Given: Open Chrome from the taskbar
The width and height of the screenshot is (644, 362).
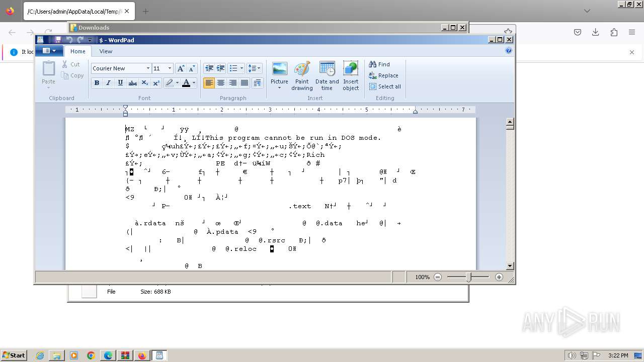Looking at the screenshot, I should (91, 355).
